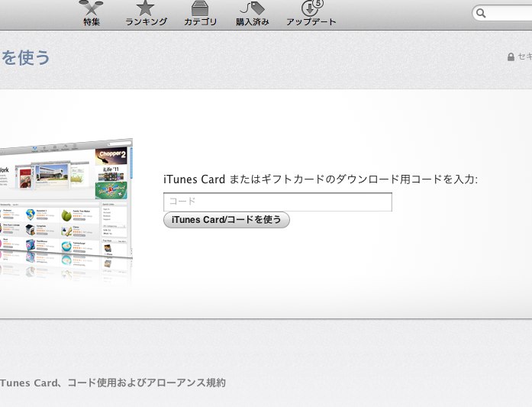Click the を使う page heading
This screenshot has width=532, height=407.
(x=25, y=58)
